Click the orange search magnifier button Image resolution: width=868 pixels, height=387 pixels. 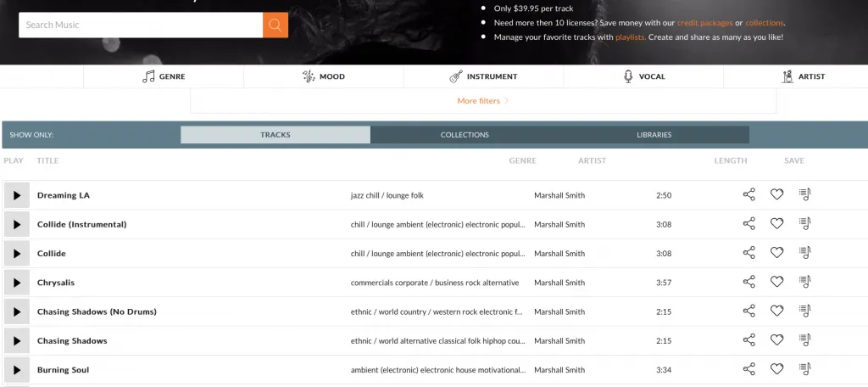tap(275, 25)
